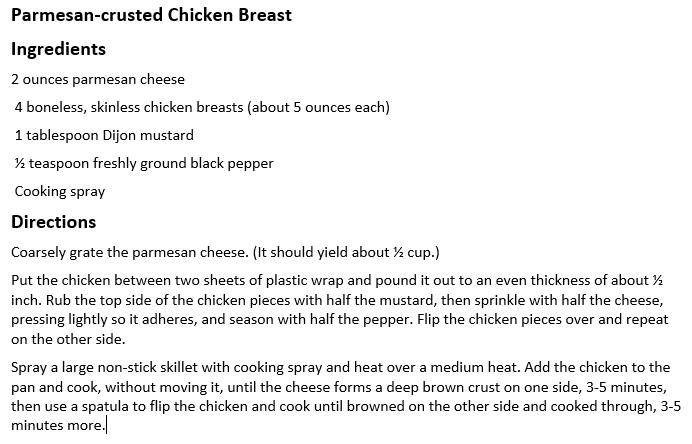This screenshot has width=692, height=444.
Task: Click on 'Dijon mustard' text
Action: [148, 135]
